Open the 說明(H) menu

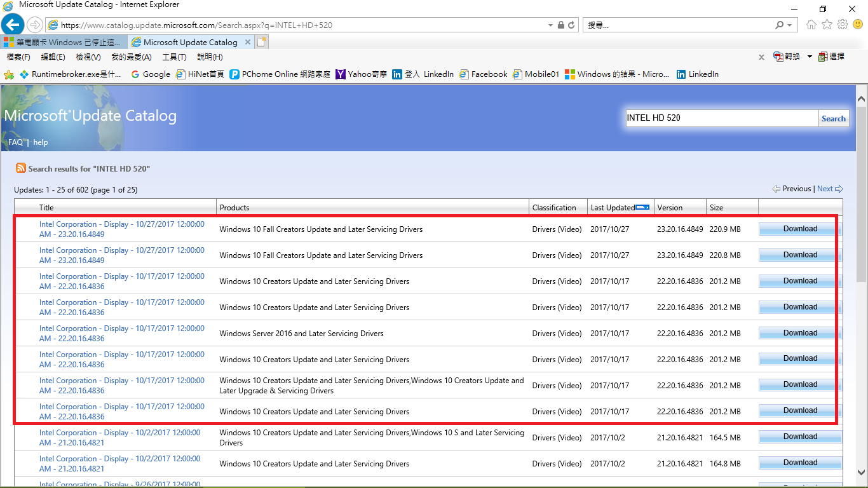(210, 57)
